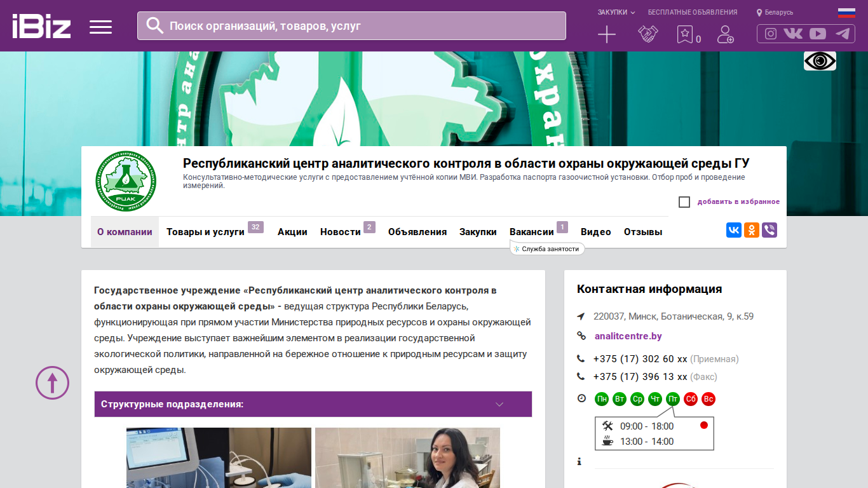Click phone number +375 (17) 302 60 xx
Image resolution: width=868 pixels, height=488 pixels.
pyautogui.click(x=641, y=359)
